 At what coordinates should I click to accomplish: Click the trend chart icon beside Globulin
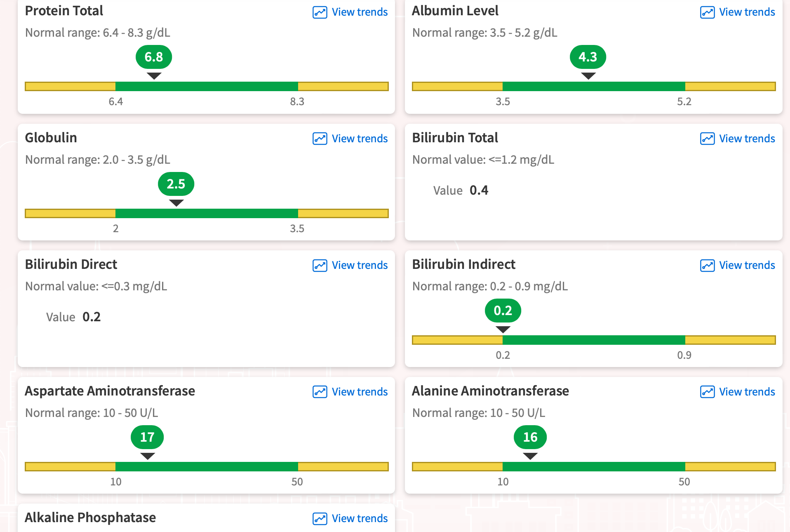320,139
